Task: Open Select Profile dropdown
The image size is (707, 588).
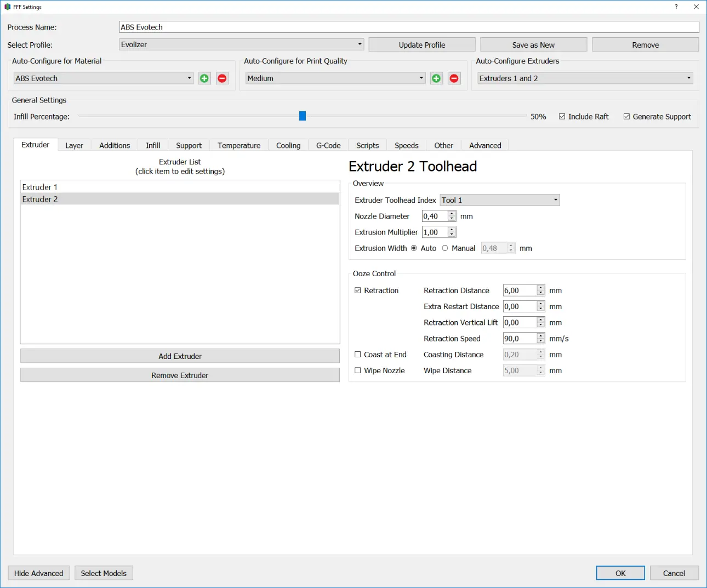Action: point(242,44)
